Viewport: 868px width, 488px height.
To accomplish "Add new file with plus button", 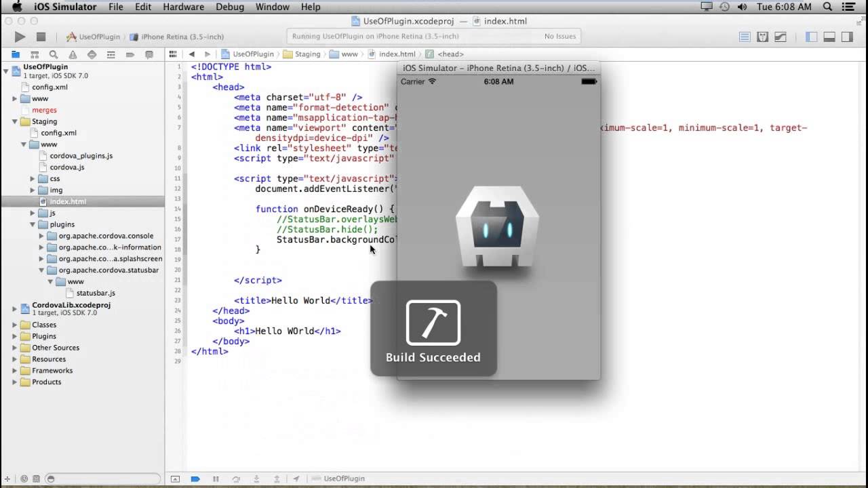I will coord(7,479).
